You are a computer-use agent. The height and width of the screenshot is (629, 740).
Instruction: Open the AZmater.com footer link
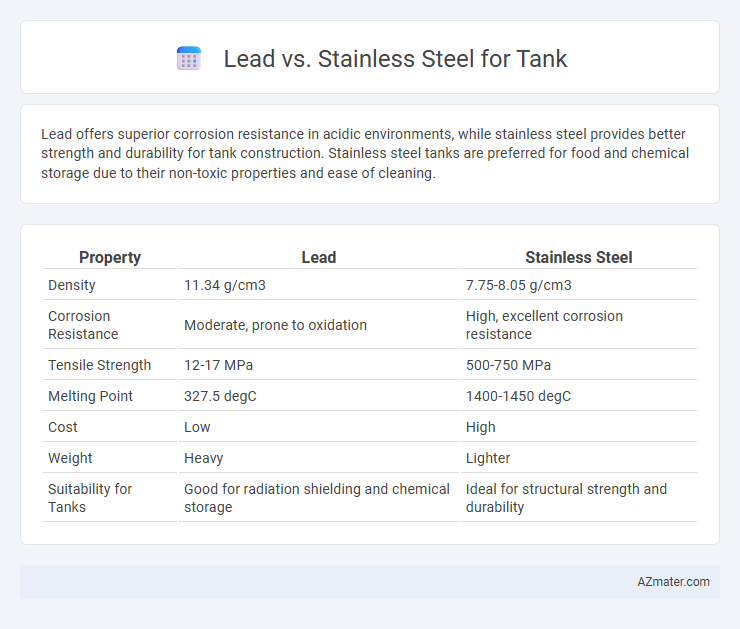[x=673, y=582]
